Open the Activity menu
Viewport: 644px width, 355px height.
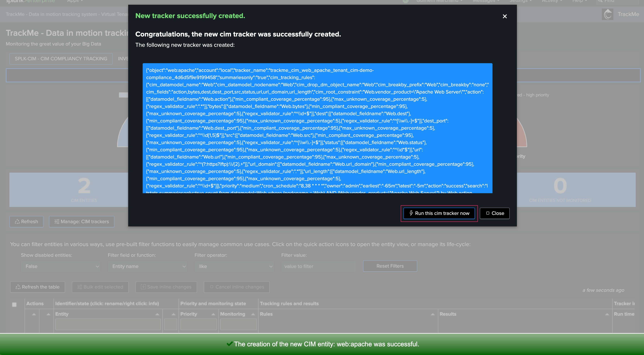click(552, 1)
